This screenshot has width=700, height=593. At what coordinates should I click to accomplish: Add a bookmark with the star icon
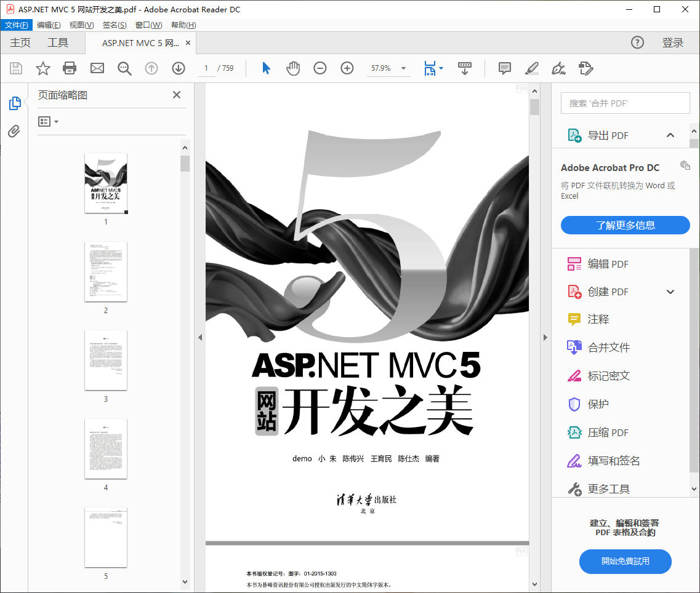(x=43, y=68)
